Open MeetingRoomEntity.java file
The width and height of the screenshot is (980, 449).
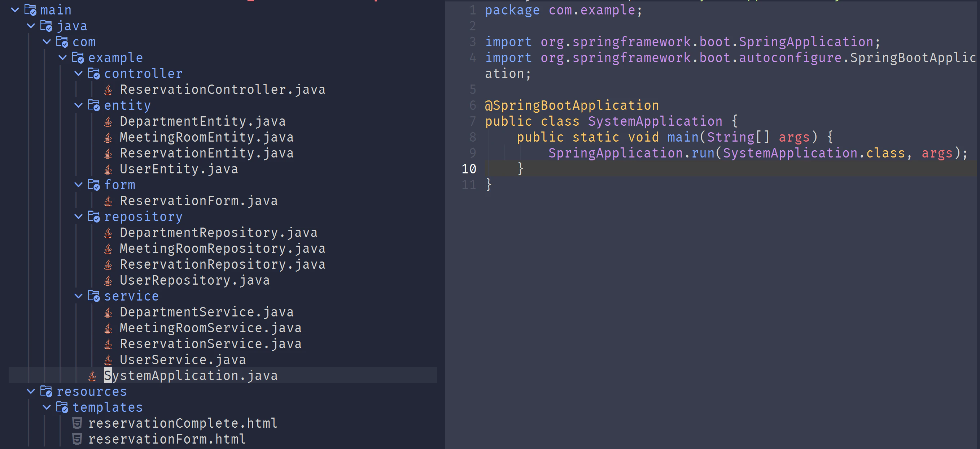click(207, 137)
